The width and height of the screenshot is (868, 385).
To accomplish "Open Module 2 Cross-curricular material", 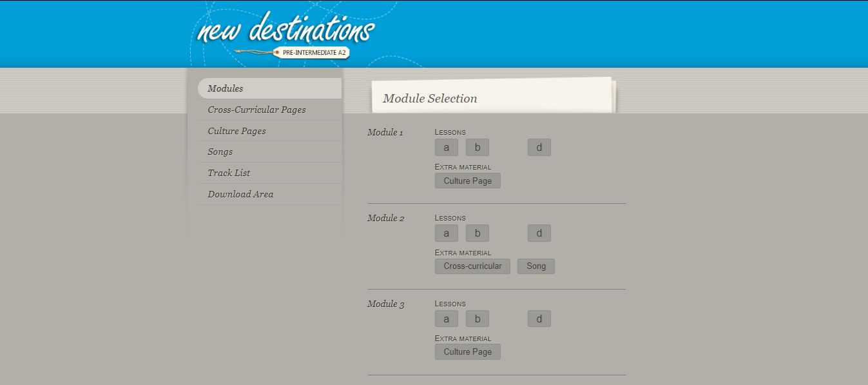I will [473, 266].
